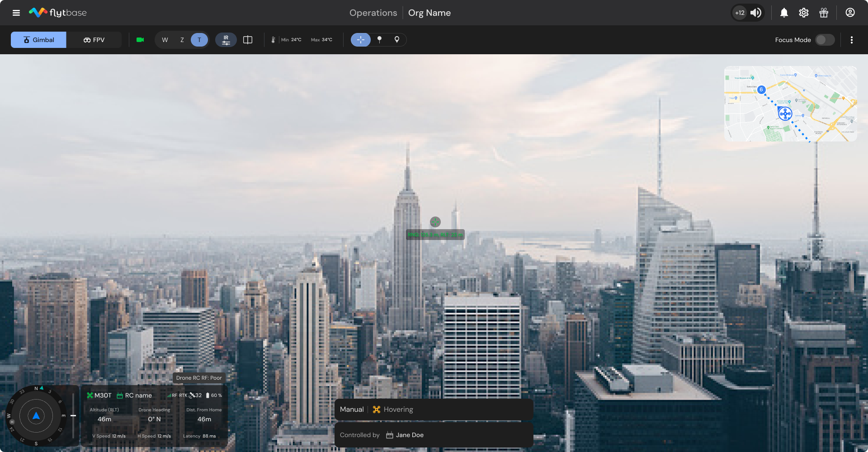Click the H Speed 12 m/s reading

point(154,436)
